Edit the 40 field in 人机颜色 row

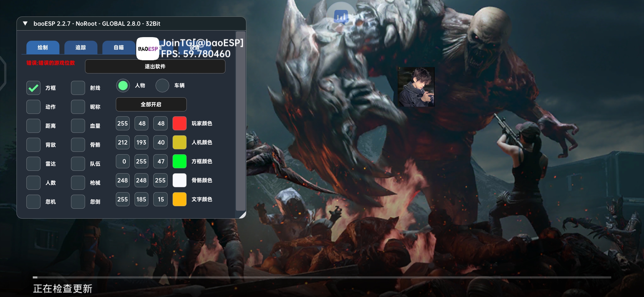(161, 142)
